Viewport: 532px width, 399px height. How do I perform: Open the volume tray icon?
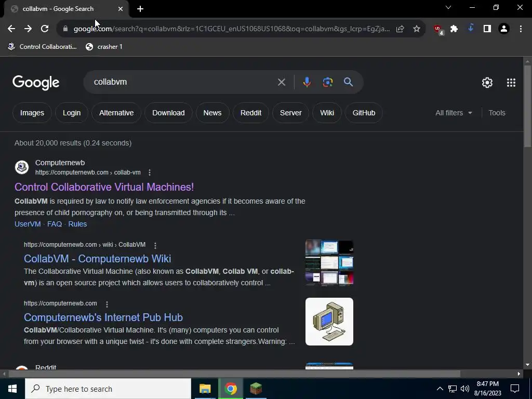click(465, 389)
